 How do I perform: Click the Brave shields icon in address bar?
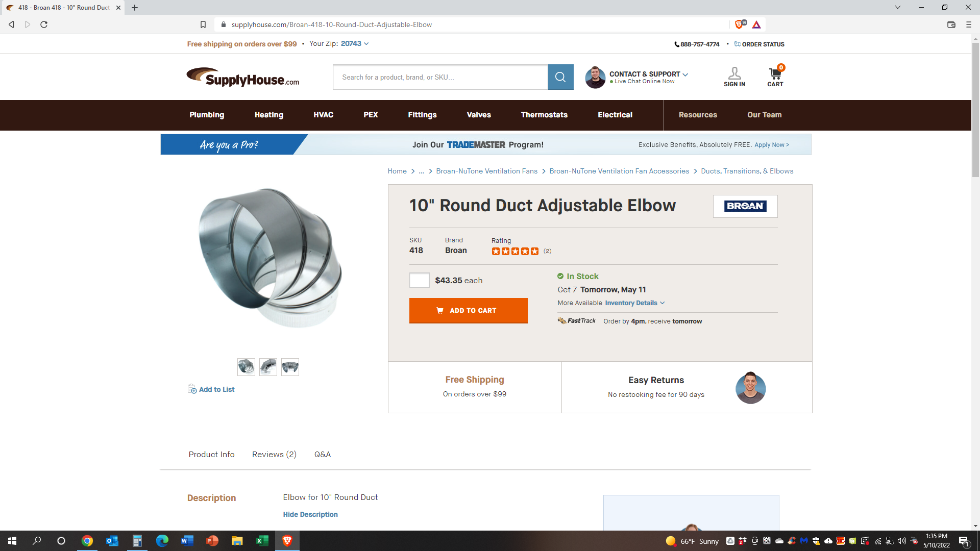click(739, 24)
